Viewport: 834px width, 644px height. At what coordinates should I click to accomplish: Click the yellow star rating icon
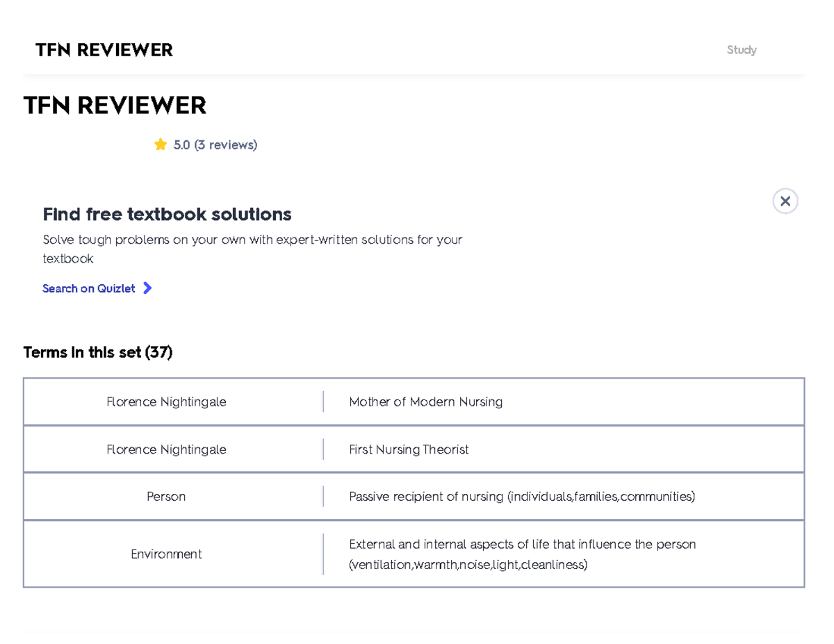(161, 144)
